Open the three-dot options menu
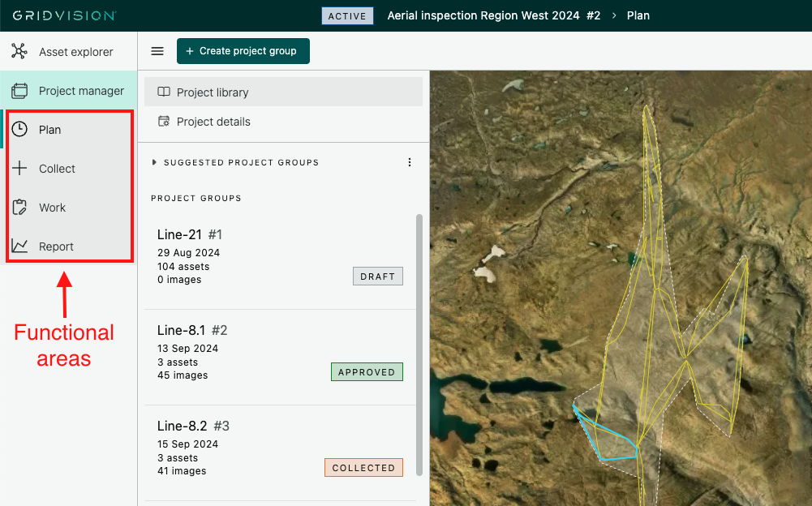This screenshot has width=812, height=506. [x=410, y=162]
